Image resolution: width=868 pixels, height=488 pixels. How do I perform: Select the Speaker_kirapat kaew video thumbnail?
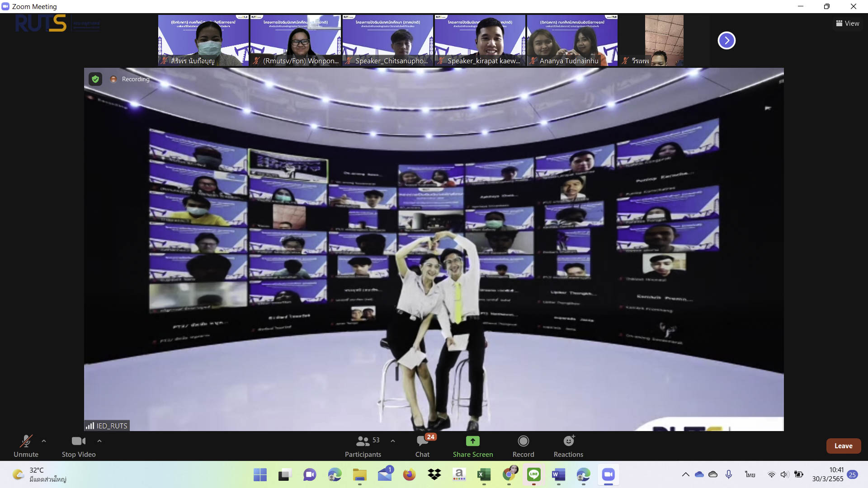(x=480, y=40)
